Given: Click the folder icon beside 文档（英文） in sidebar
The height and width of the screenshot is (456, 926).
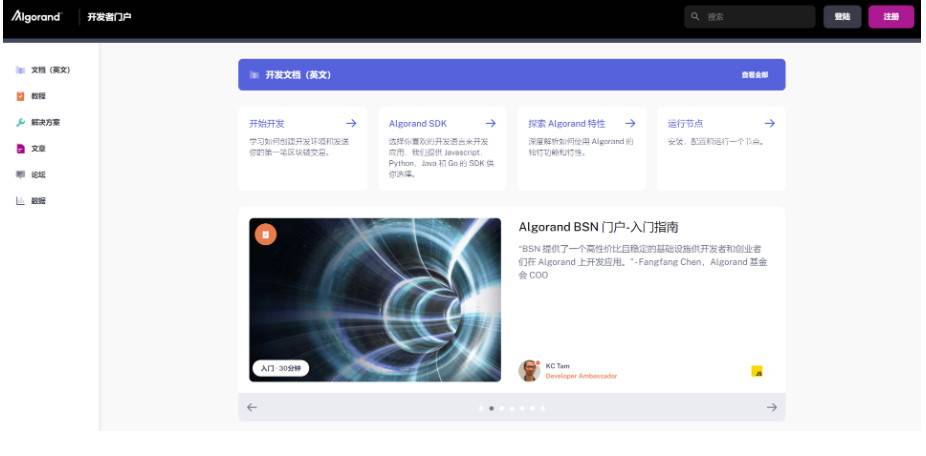Looking at the screenshot, I should (21, 70).
